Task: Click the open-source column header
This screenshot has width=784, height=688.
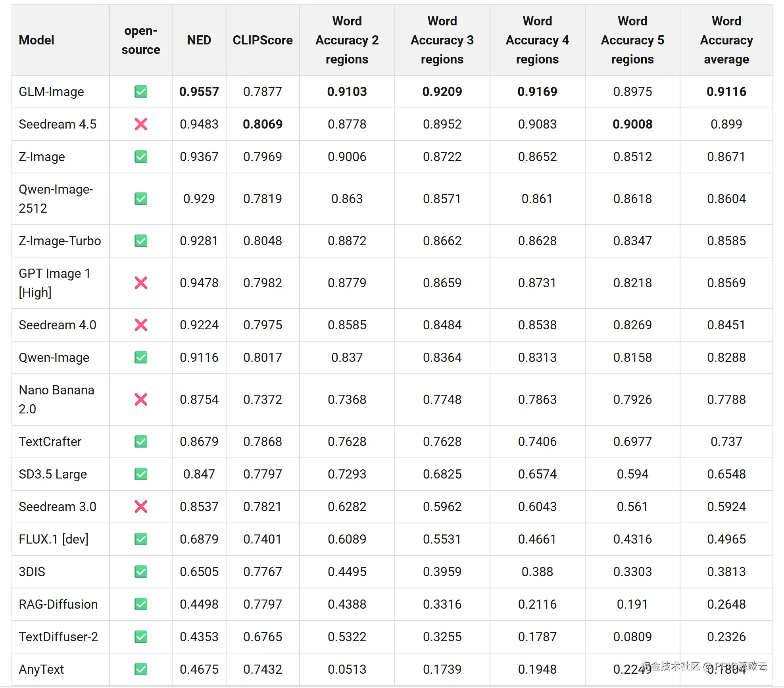Action: (x=141, y=40)
